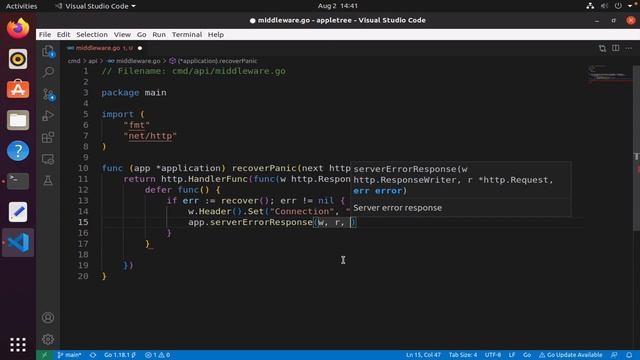Open Ubuntu Software from the dock
Screen dimensions: 640x360
18,89
